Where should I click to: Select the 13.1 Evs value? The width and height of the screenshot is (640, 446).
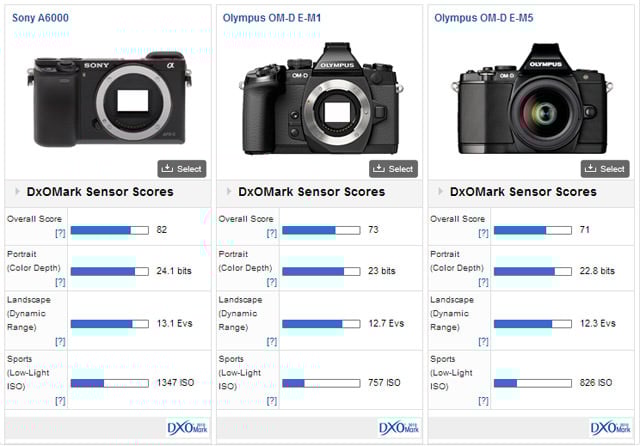[174, 324]
